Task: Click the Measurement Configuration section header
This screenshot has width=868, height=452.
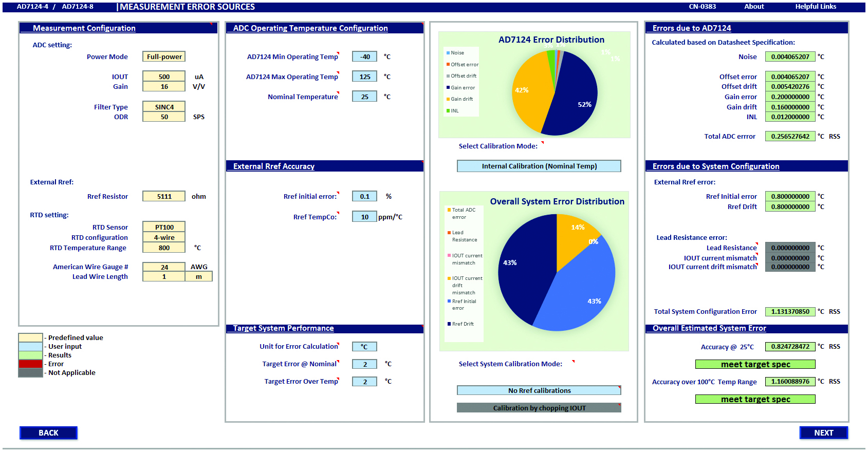Action: coord(118,28)
